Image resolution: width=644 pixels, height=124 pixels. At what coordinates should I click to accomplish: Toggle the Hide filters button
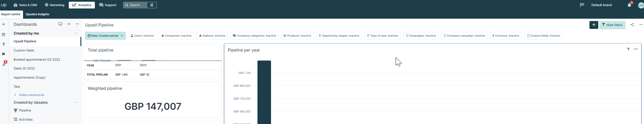click(x=612, y=25)
